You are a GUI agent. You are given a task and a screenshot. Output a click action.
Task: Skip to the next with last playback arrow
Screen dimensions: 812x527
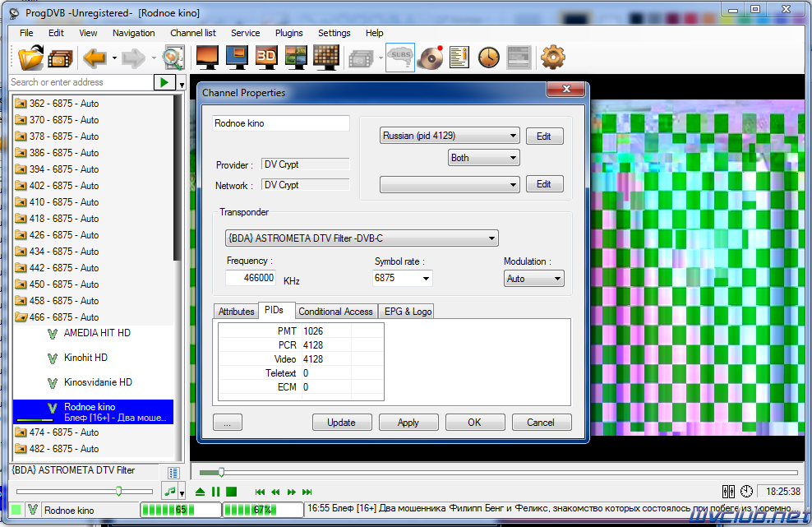[307, 492]
